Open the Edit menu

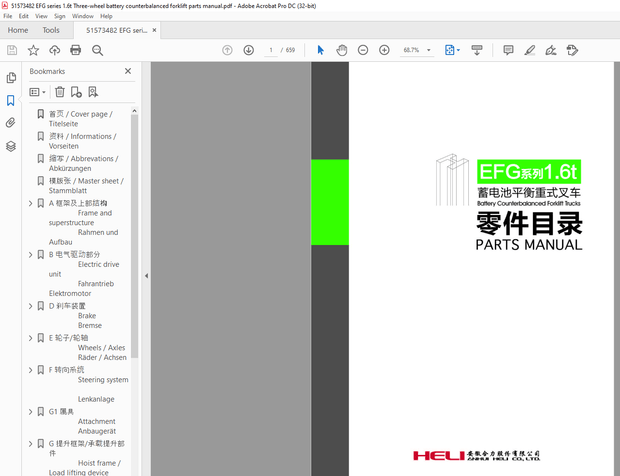click(24, 16)
